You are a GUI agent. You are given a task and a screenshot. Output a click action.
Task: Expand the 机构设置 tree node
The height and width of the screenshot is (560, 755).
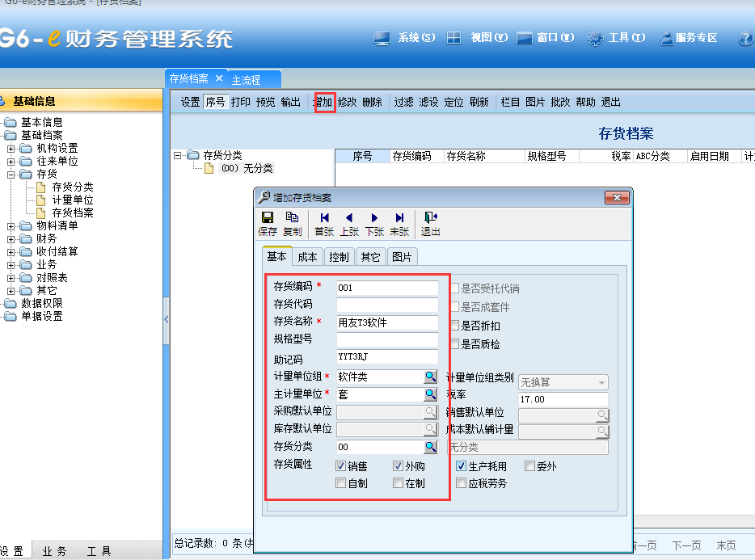11,149
